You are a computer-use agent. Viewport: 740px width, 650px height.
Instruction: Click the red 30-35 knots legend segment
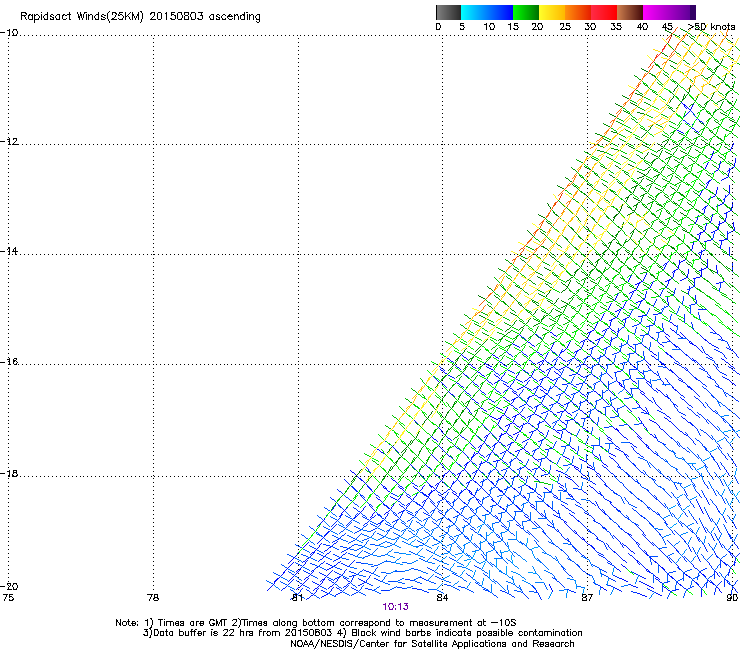tap(604, 12)
